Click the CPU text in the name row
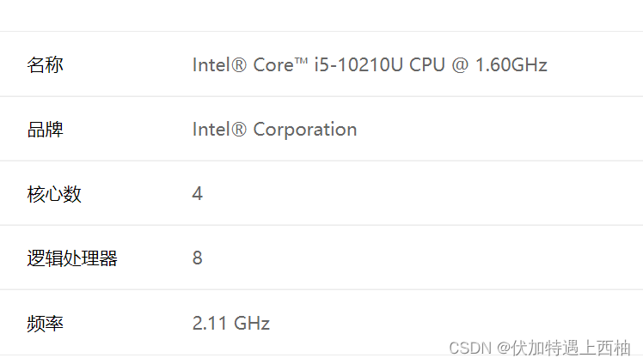Viewport: 643px width, 364px height. [x=427, y=64]
